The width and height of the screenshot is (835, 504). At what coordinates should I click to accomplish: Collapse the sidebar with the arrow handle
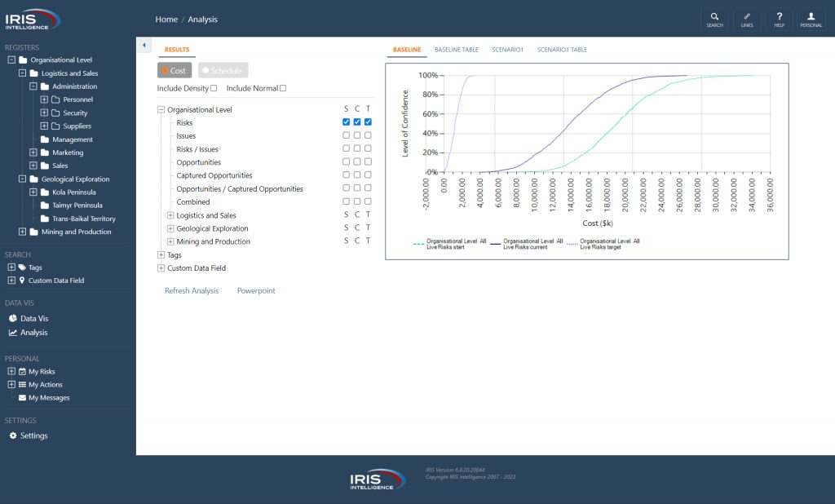tap(143, 45)
